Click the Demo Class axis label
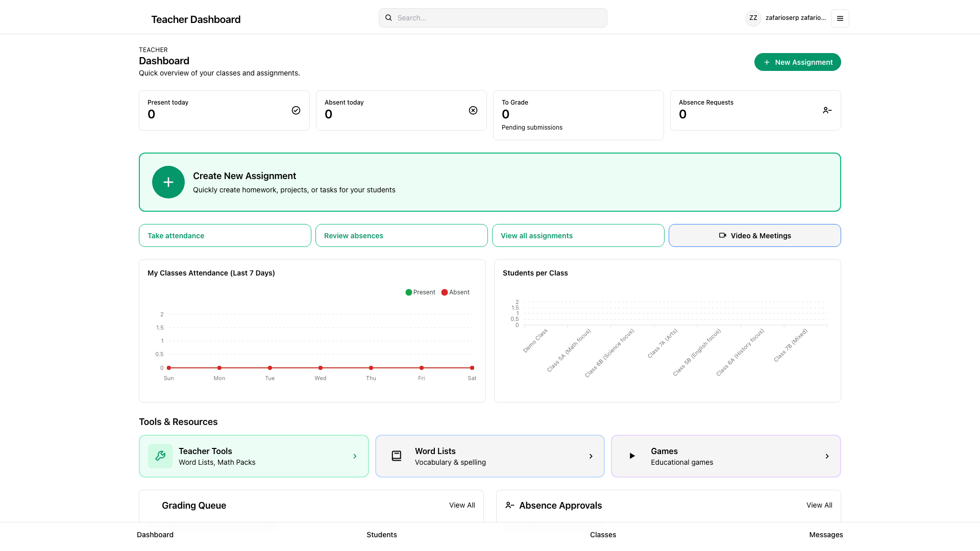The width and height of the screenshot is (980, 551). 535,340
